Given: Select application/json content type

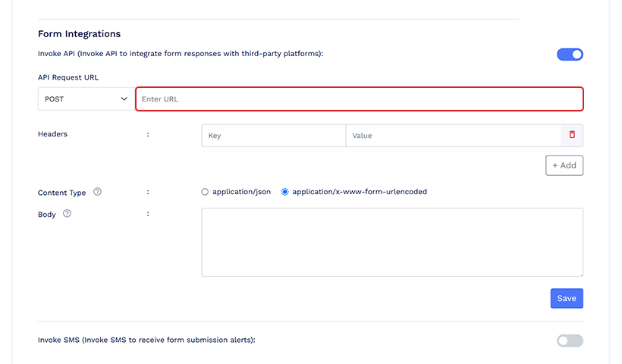Looking at the screenshot, I should (205, 192).
